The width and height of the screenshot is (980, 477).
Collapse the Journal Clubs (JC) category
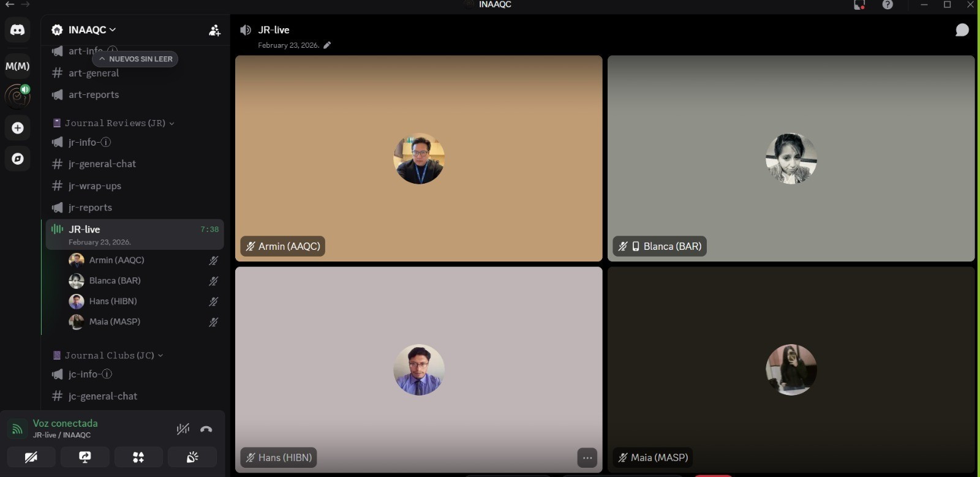[x=110, y=356]
